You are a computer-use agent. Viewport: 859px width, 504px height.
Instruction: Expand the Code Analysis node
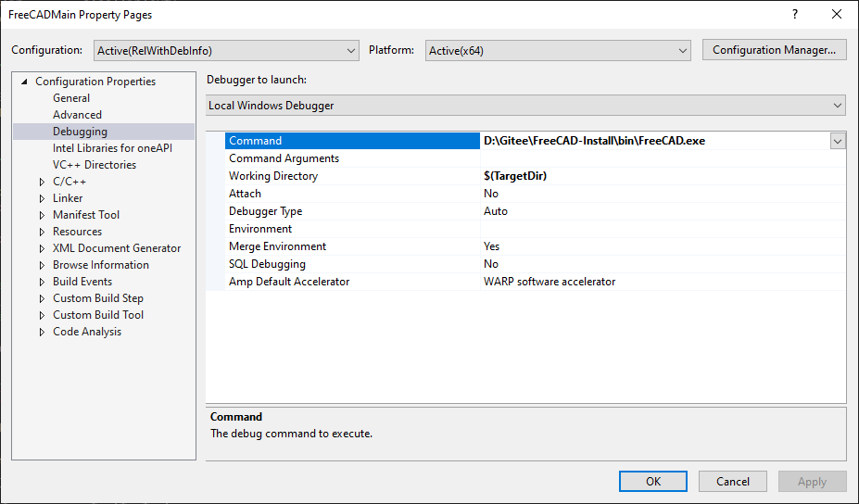[x=42, y=332]
